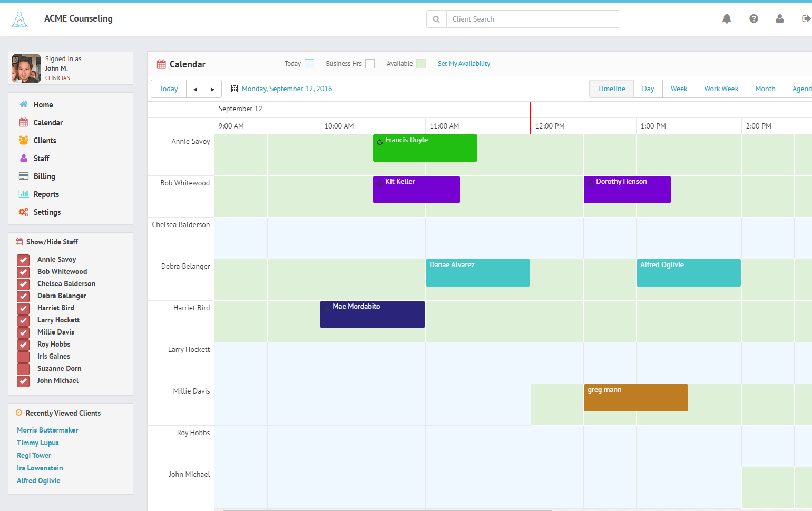
Task: Click the Available legend green swatch
Action: tap(421, 64)
